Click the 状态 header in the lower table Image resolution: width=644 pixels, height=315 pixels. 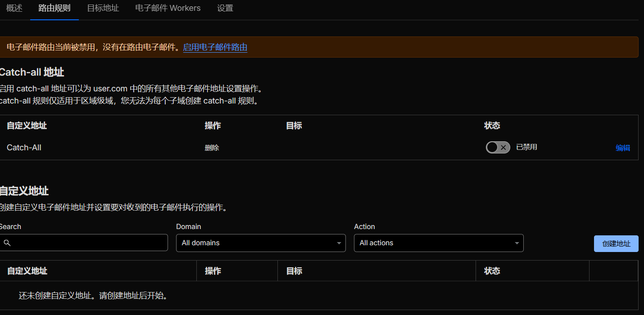click(x=492, y=271)
